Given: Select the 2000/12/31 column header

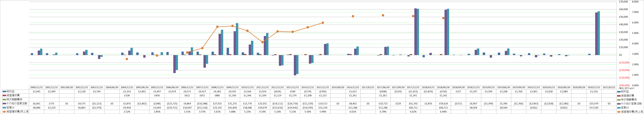Looking at the screenshot, I should [x=37, y=88].
